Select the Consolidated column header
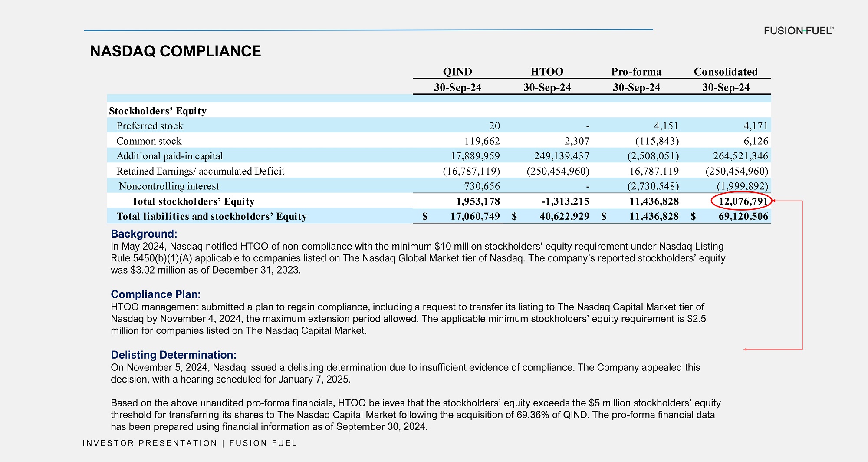 (x=726, y=72)
